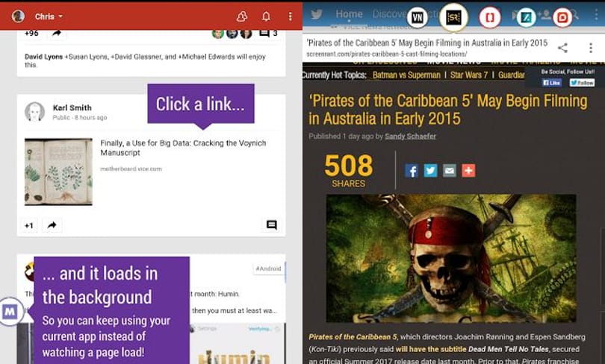Viewport: 605px width, 364px height.
Task: Open more share options plus icon
Action: [x=468, y=171]
